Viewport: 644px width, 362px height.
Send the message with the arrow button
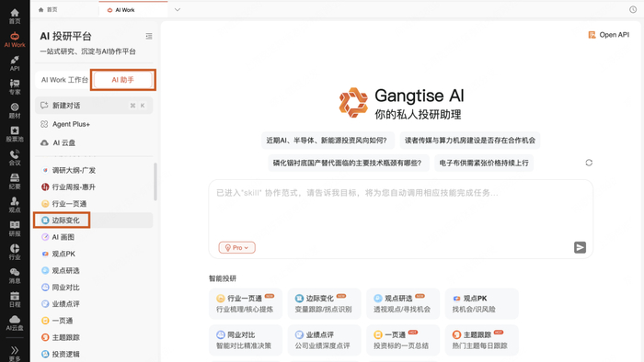pyautogui.click(x=580, y=247)
